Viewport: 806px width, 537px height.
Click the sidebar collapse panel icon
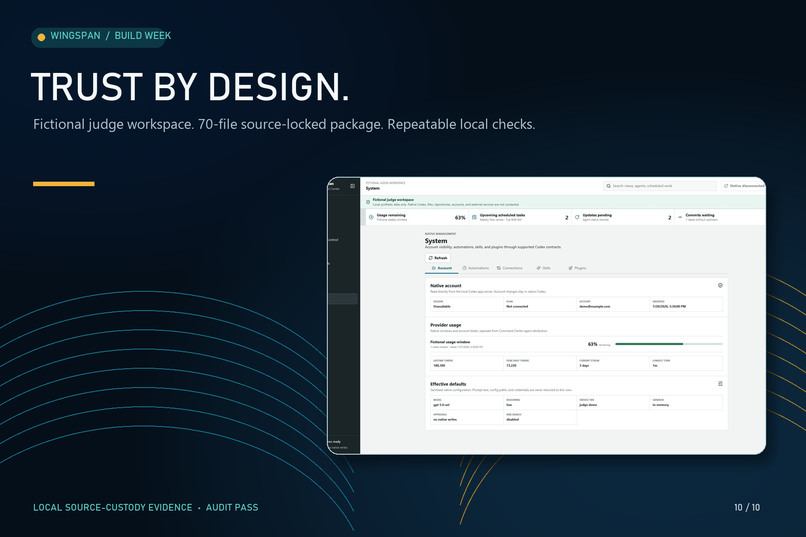(x=352, y=186)
